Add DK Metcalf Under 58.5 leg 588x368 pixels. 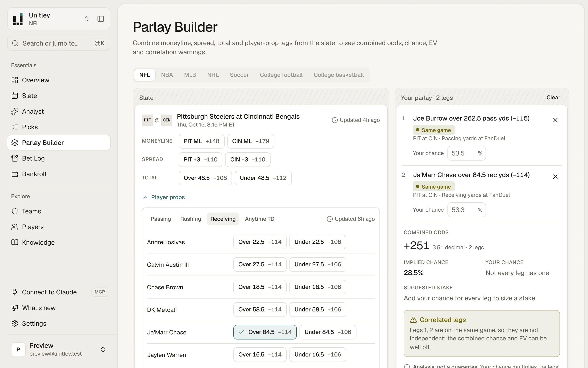318,310
